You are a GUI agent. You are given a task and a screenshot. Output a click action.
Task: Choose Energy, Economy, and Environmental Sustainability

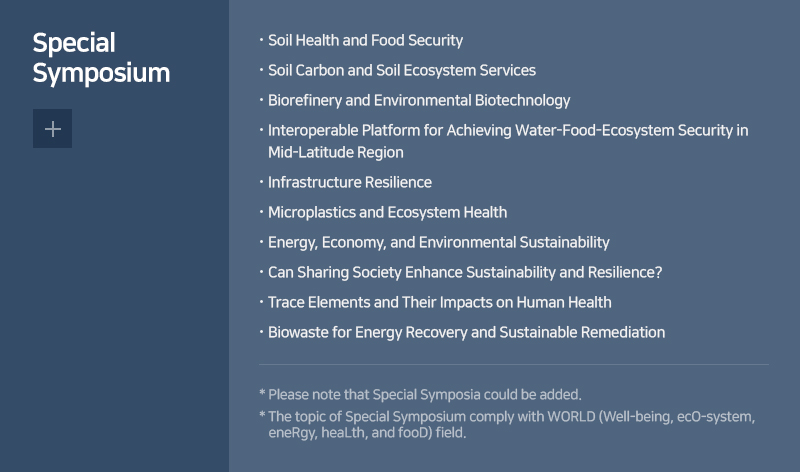[x=439, y=242]
